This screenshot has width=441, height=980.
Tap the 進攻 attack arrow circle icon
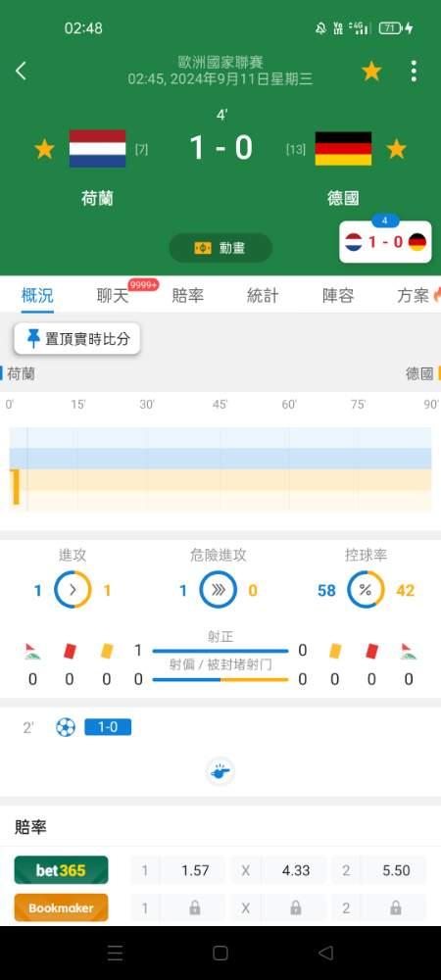73,590
